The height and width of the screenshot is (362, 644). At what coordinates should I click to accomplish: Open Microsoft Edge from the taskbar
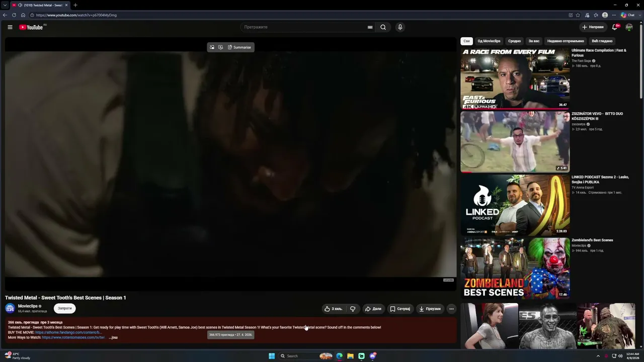(x=340, y=356)
